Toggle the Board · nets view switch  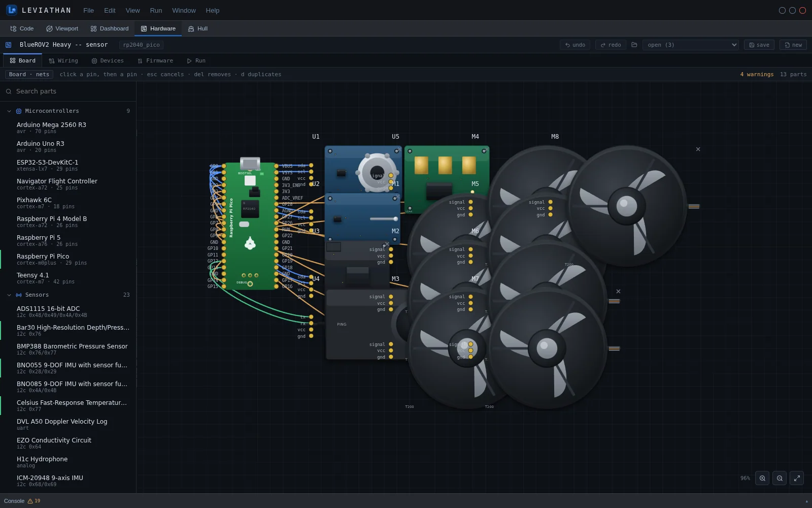(x=29, y=74)
